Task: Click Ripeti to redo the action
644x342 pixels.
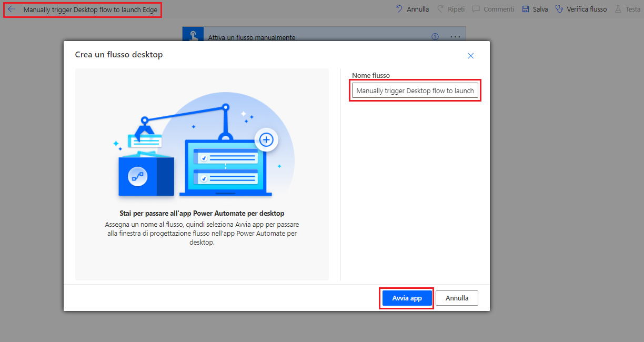Action: 451,9
